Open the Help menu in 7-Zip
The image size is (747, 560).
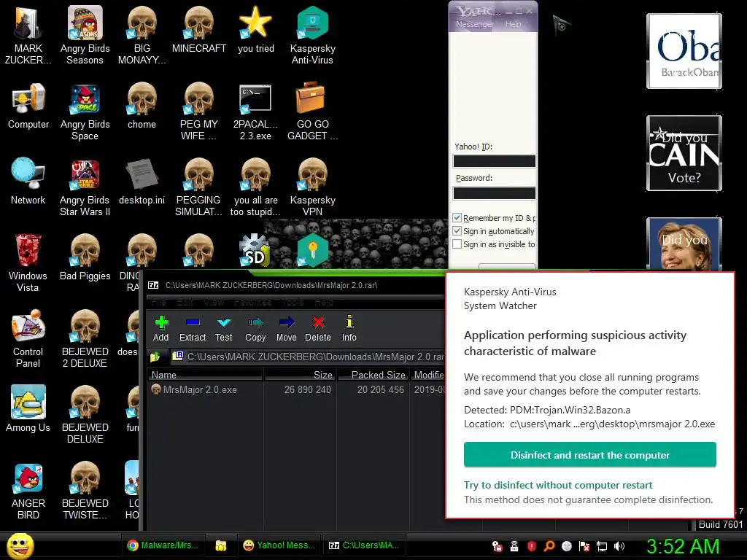coord(323,303)
